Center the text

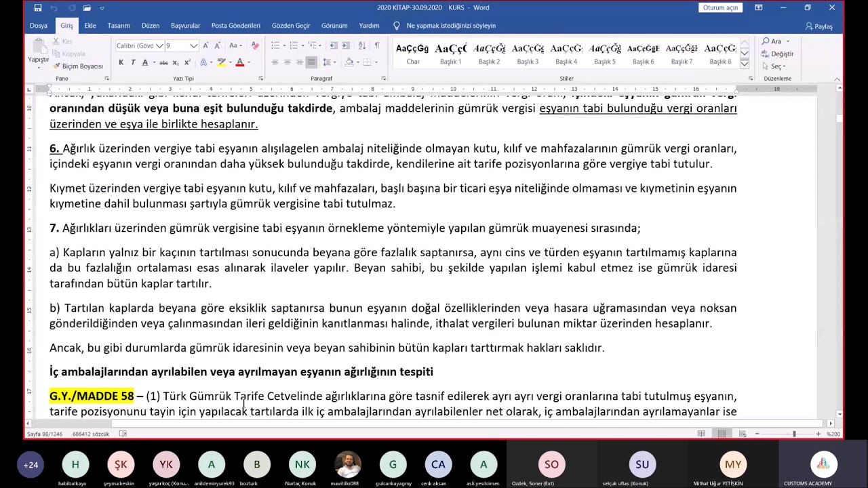[288, 62]
